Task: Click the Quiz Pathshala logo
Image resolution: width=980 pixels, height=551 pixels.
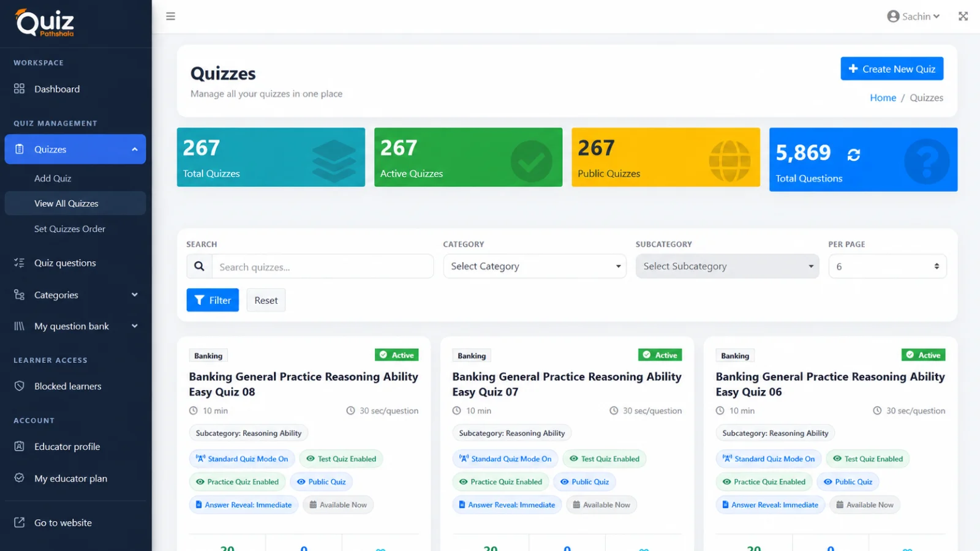Action: 45,23
